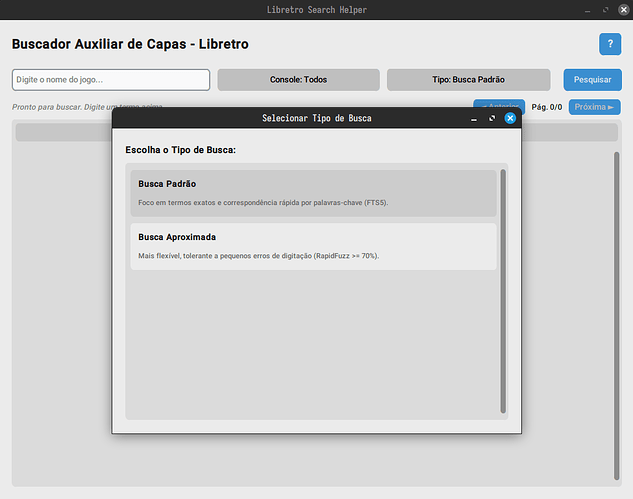Click the Pesquisar button

(x=592, y=80)
